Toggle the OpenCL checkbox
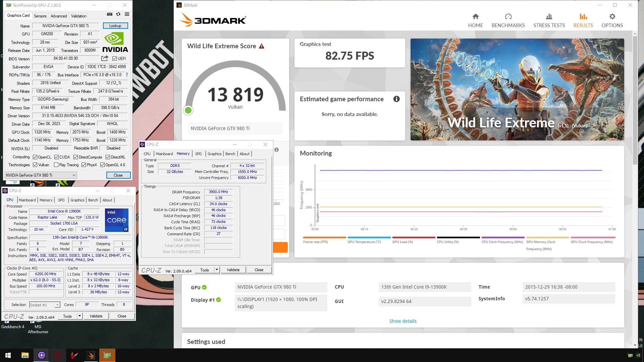Screen dimensions: 644x362 pos(35,157)
